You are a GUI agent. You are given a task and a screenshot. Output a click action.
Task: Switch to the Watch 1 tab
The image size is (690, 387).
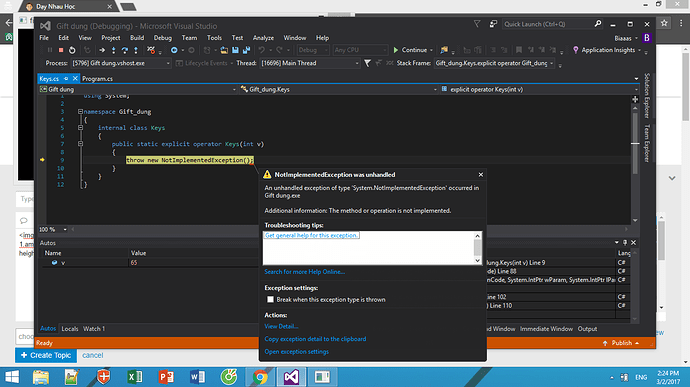[94, 329]
